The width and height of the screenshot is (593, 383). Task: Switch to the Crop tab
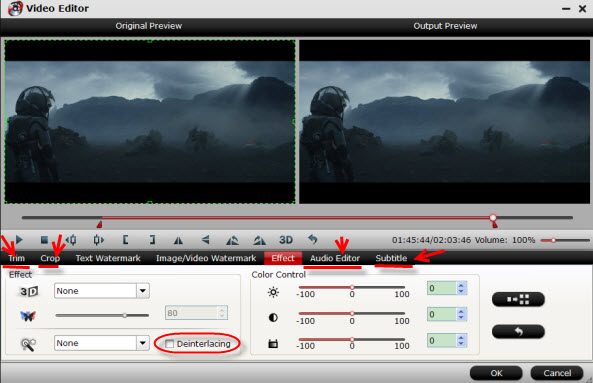point(50,258)
